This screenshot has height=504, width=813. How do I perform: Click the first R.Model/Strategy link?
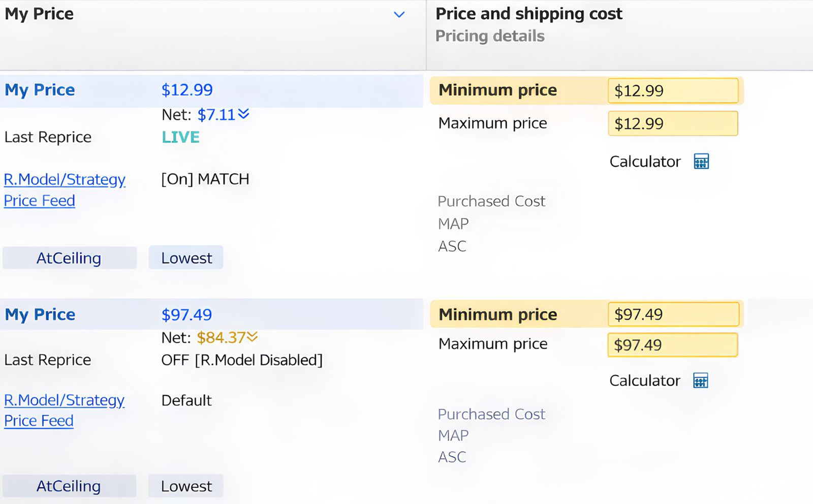coord(65,179)
